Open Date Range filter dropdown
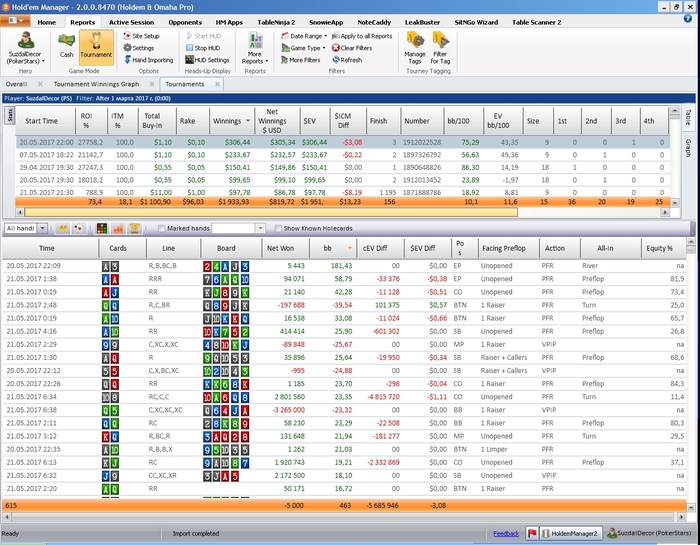Image resolution: width=700 pixels, height=545 pixels. click(x=304, y=36)
